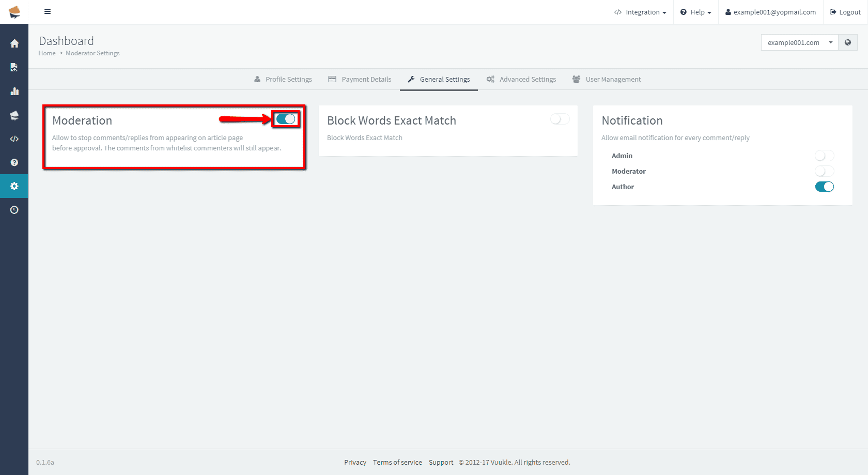Open the Help dropdown
The image size is (868, 475).
(x=696, y=12)
